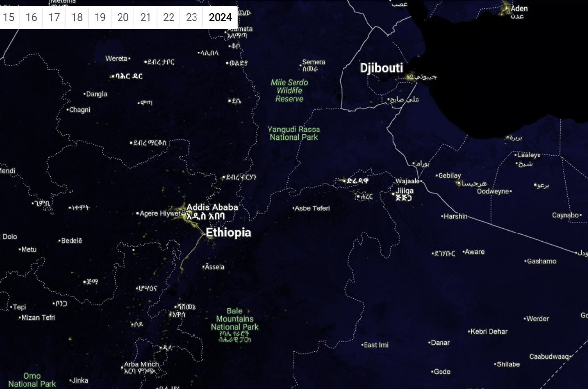Image resolution: width=588 pixels, height=389 pixels.
Task: Click the Jinka town label
Action: click(80, 380)
